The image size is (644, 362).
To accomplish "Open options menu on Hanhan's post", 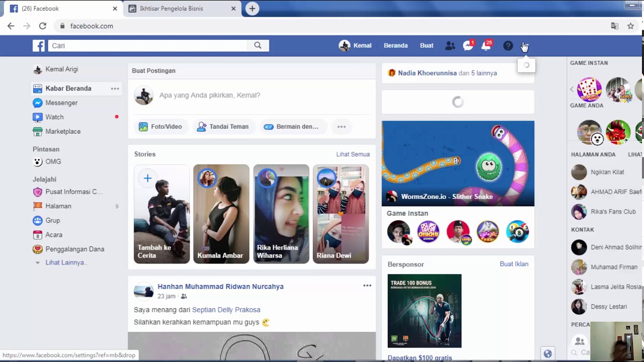I will [x=367, y=286].
